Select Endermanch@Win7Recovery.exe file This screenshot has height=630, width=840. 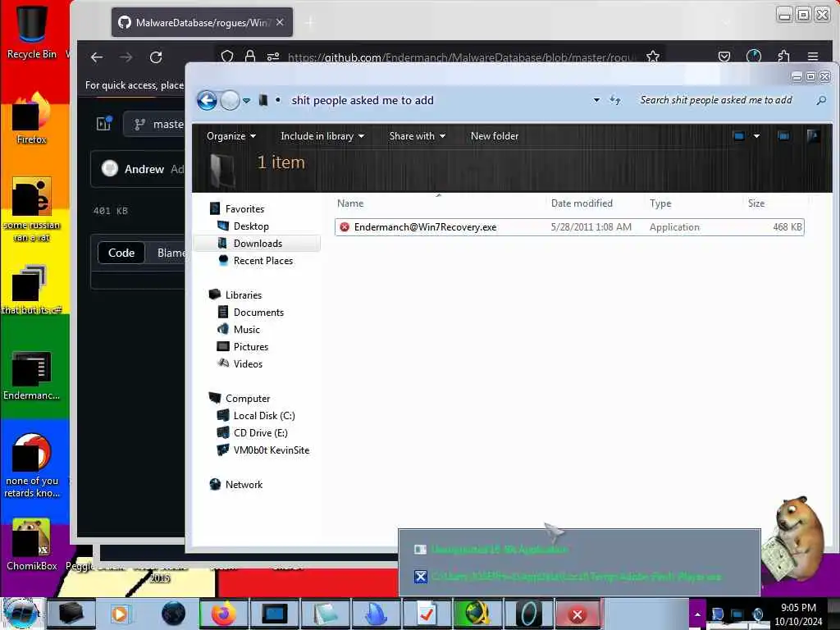[x=569, y=227]
